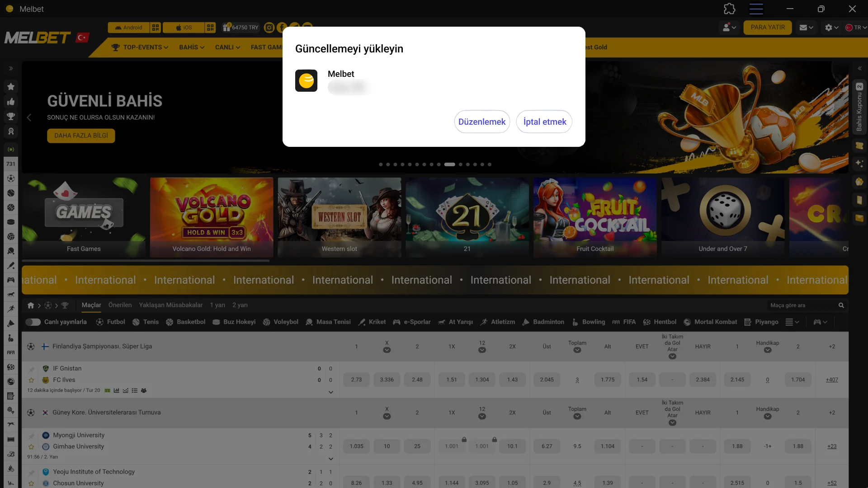Open +407 more markets link

[x=832, y=380]
